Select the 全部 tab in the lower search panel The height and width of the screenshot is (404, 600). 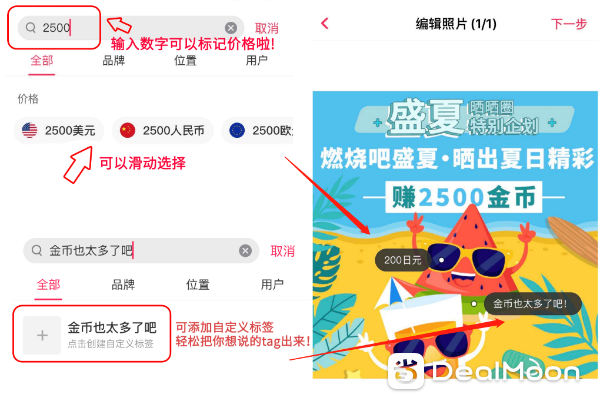(x=48, y=285)
